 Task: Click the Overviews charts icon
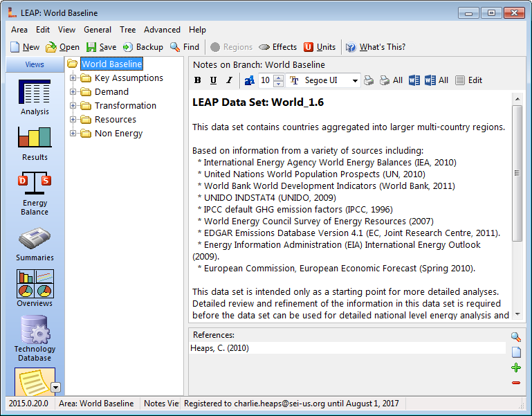(35, 287)
